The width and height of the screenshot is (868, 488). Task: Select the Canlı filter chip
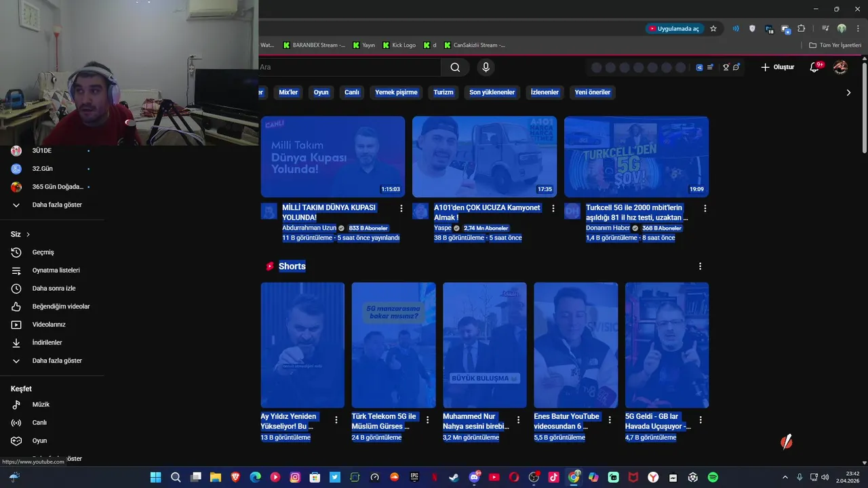351,92
